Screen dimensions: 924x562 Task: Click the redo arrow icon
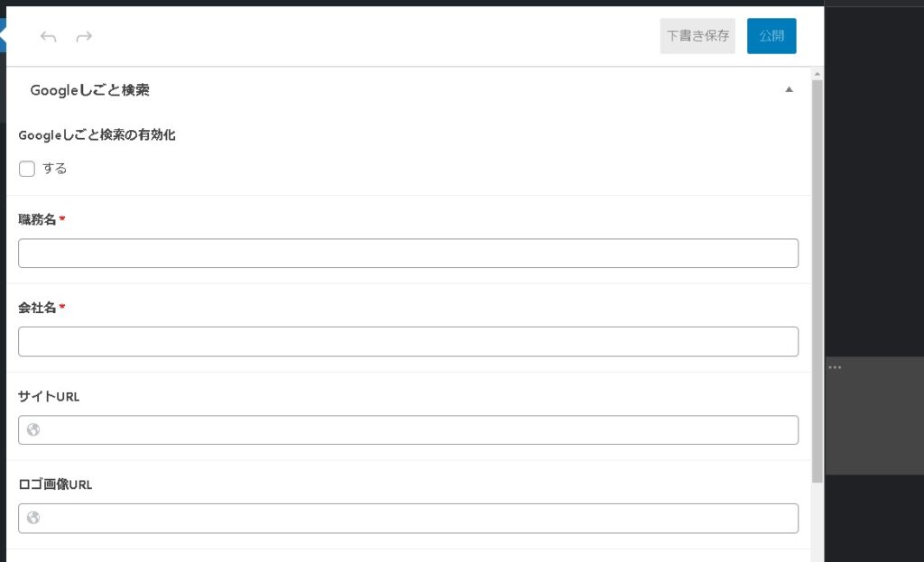(84, 37)
